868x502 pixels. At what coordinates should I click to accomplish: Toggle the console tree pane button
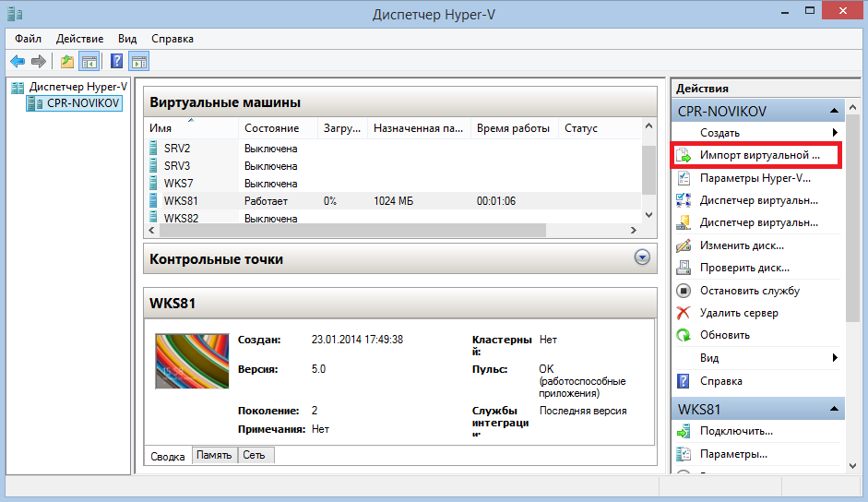click(x=89, y=62)
